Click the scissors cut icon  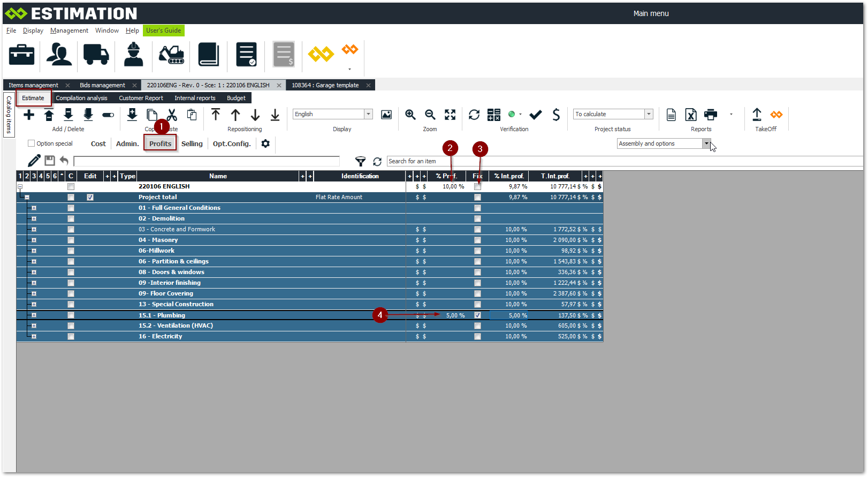pyautogui.click(x=172, y=115)
